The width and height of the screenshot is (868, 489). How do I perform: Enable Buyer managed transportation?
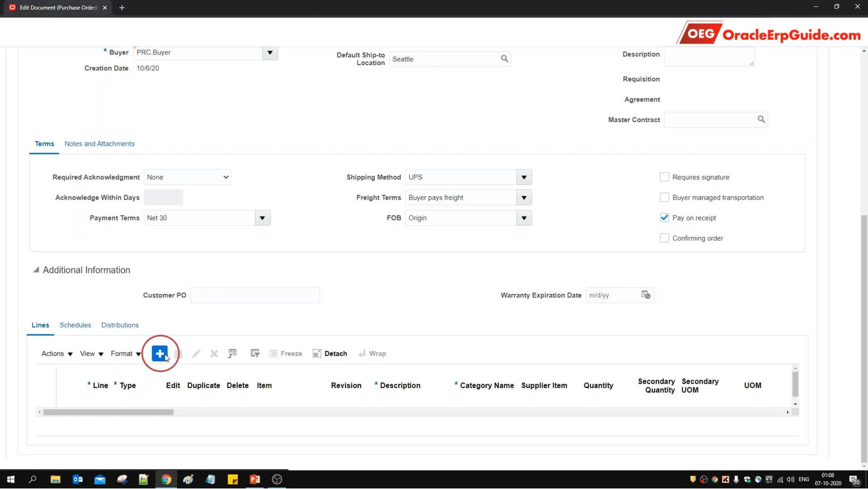[664, 197]
